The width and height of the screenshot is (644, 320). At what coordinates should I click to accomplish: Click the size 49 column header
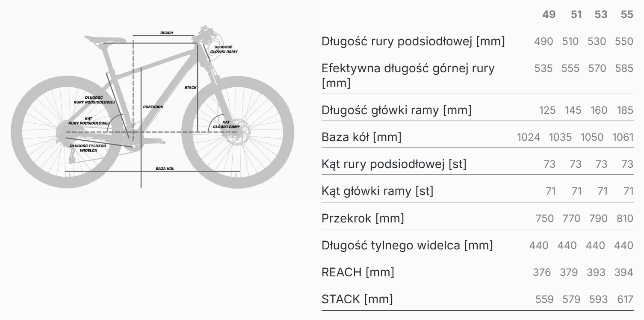coord(549,15)
